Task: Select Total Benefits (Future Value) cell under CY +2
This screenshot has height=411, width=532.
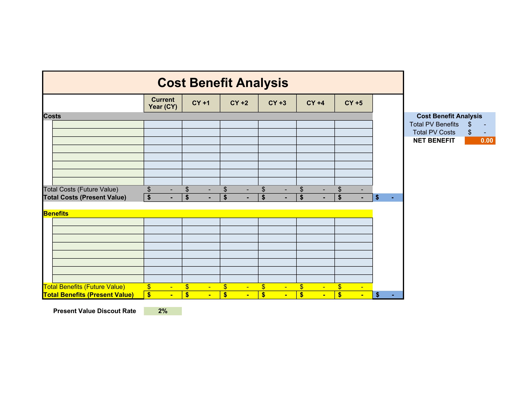Action: (x=239, y=287)
